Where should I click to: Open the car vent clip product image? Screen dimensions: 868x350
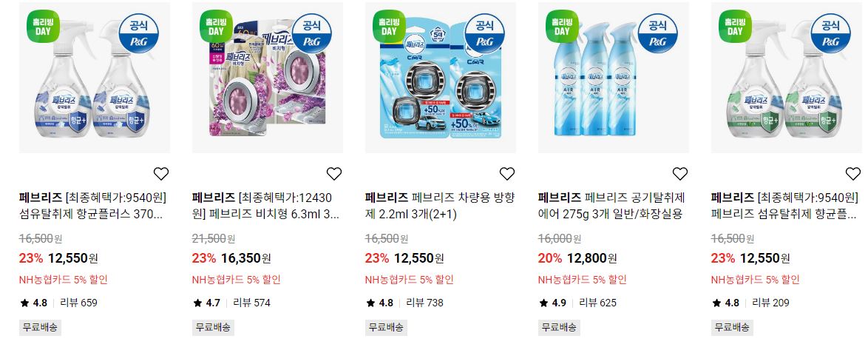pos(441,78)
